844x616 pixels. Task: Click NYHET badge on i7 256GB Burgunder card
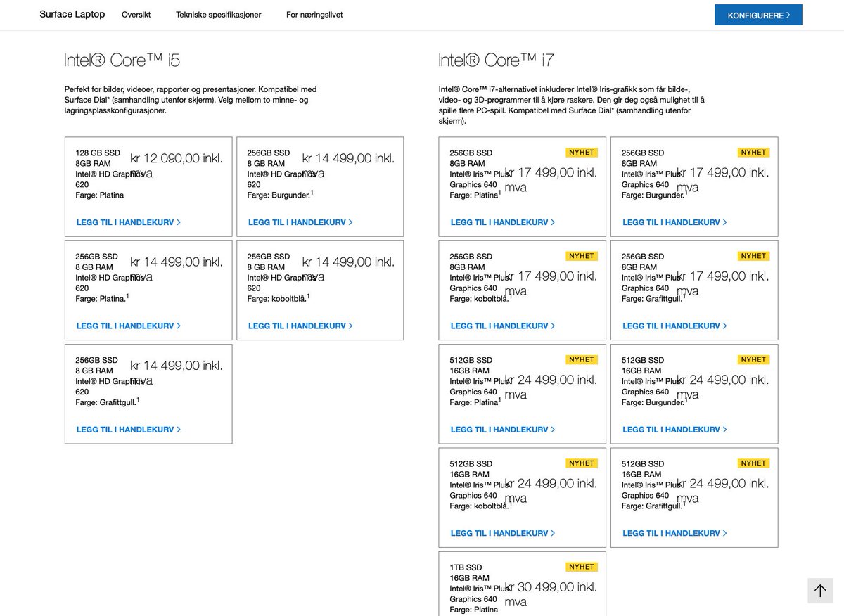click(753, 152)
